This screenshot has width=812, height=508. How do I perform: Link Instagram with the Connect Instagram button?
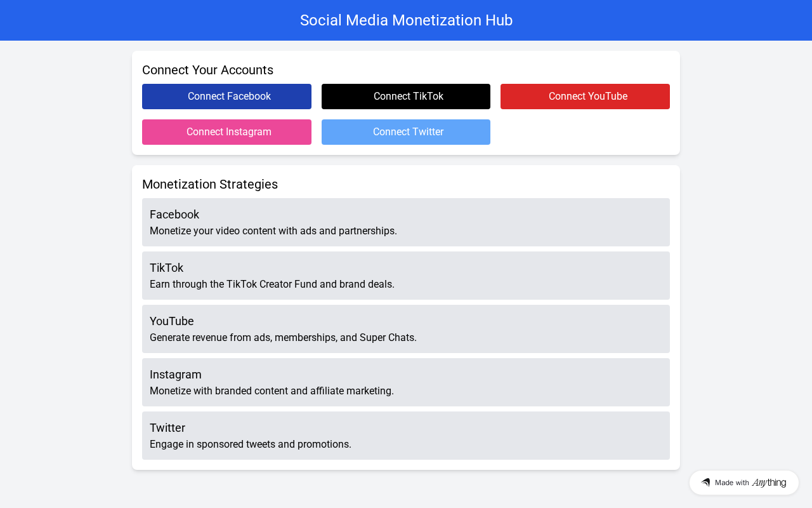pos(226,132)
